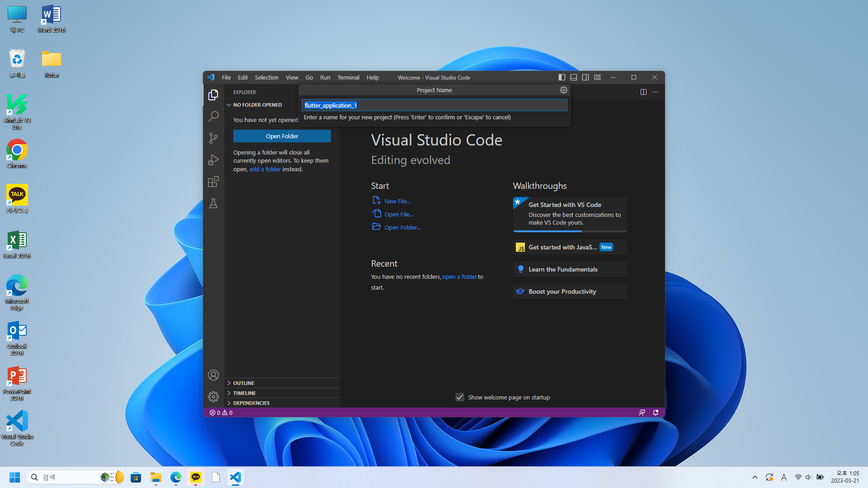Open the Extensions view

[x=213, y=182]
